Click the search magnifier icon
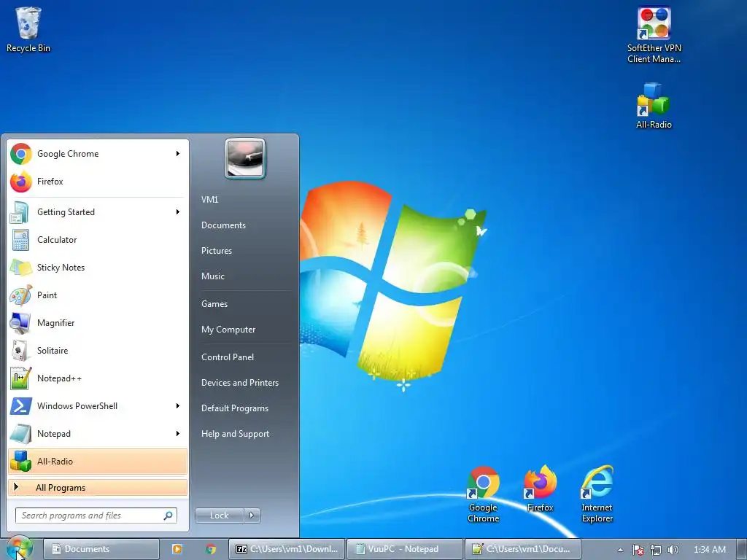The height and width of the screenshot is (560, 747). (x=169, y=516)
